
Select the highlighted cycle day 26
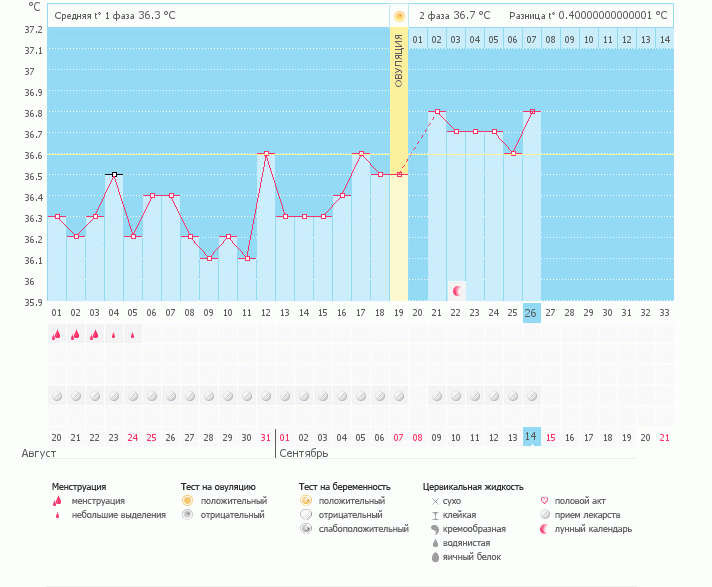point(532,313)
